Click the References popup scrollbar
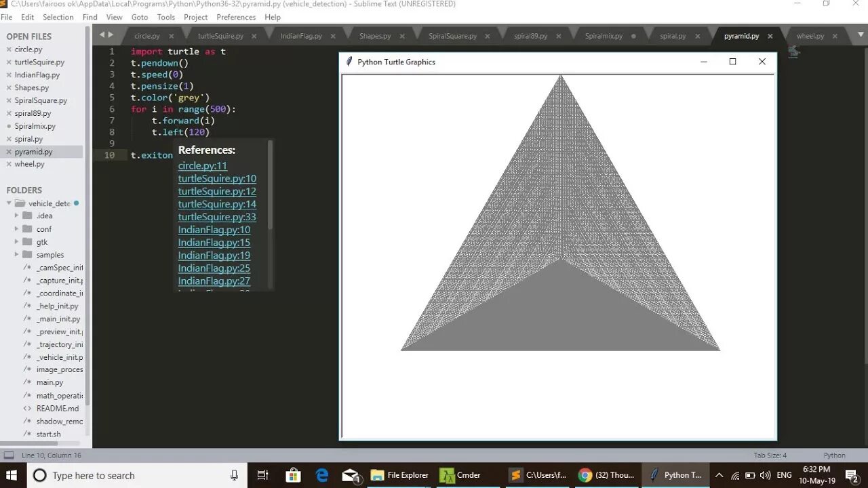868x488 pixels. (x=271, y=184)
